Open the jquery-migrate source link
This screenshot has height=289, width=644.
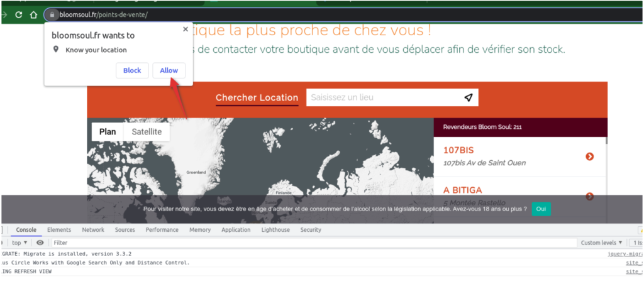(x=625, y=254)
